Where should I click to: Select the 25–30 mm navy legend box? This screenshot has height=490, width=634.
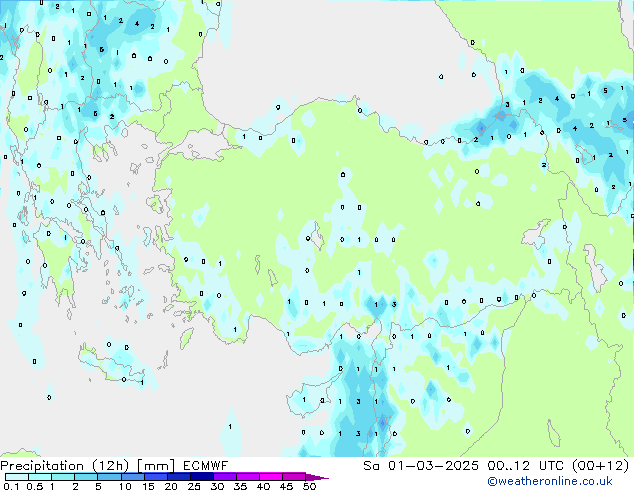coord(201,477)
